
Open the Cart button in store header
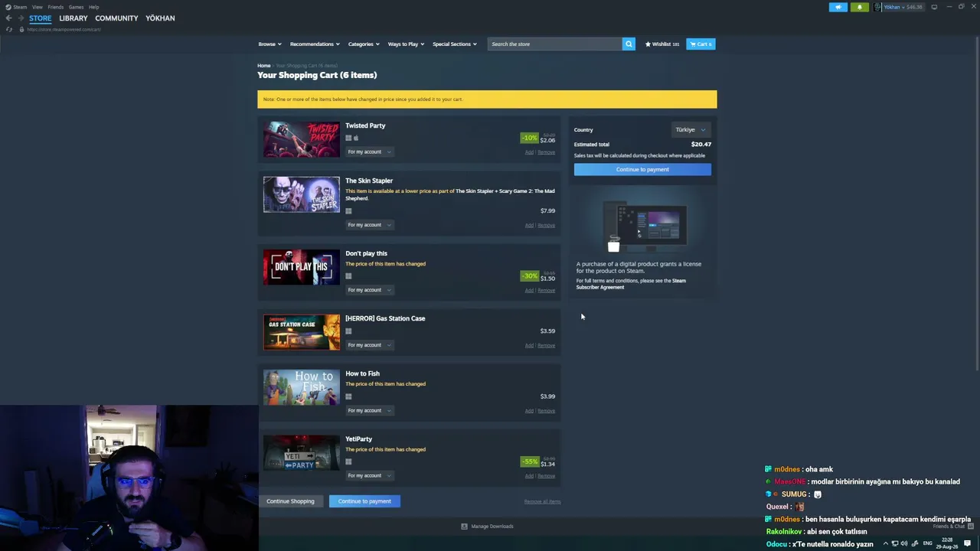[701, 44]
